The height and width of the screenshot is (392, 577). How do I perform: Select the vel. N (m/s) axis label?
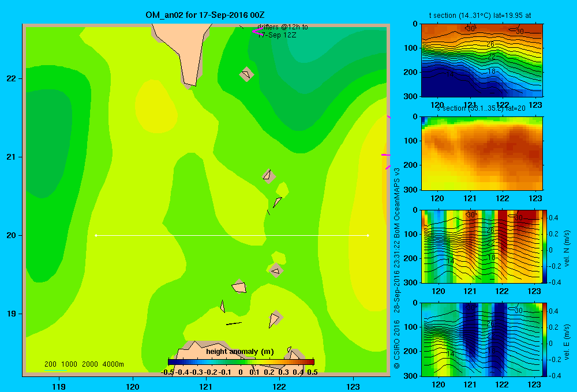tap(567, 248)
